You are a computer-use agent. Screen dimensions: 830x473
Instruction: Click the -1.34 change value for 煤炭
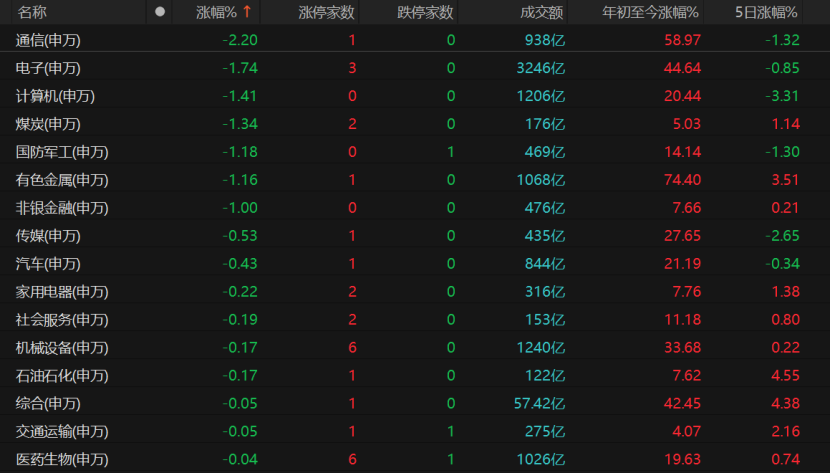click(240, 124)
